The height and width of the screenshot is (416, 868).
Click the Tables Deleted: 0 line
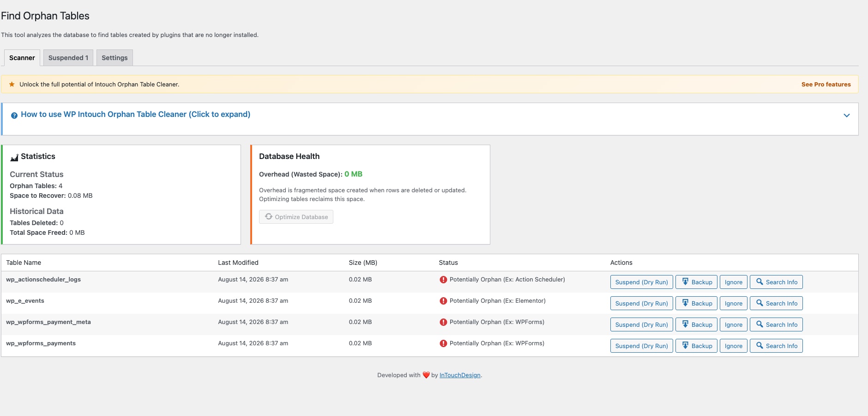click(36, 223)
